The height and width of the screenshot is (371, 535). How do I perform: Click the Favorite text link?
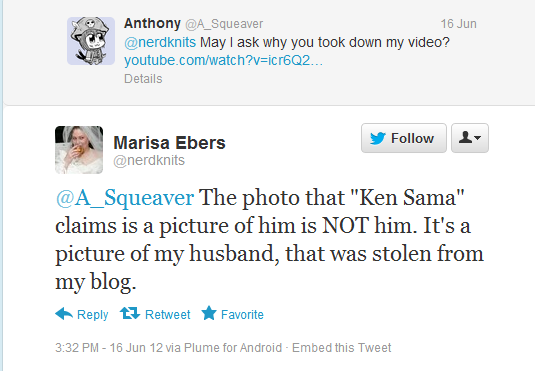(242, 314)
